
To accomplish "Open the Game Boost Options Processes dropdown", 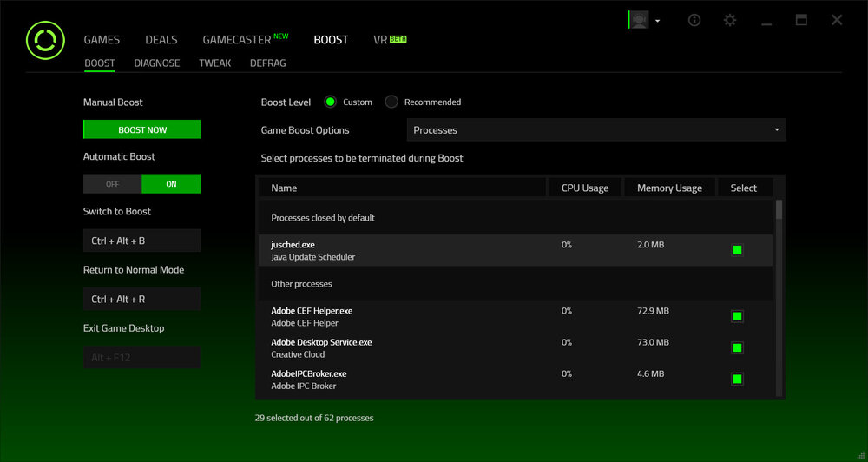I will click(x=596, y=130).
